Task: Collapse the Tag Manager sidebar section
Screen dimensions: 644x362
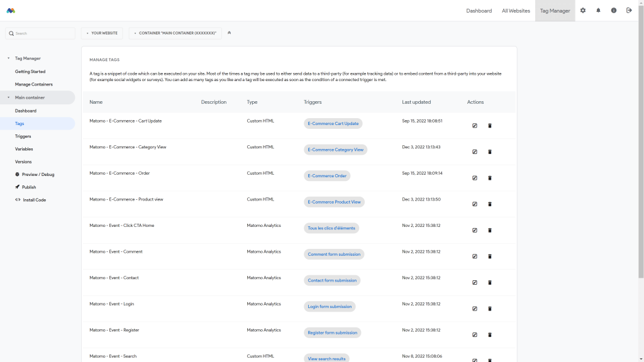Action: coord(8,58)
